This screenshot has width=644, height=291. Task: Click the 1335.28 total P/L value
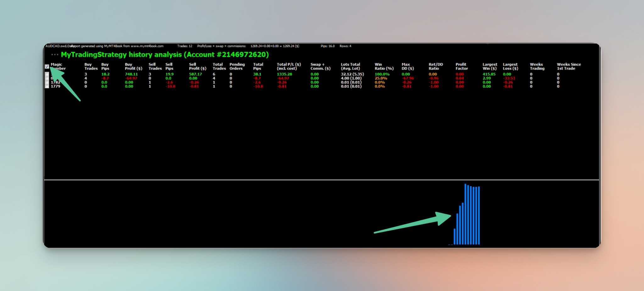click(x=284, y=74)
